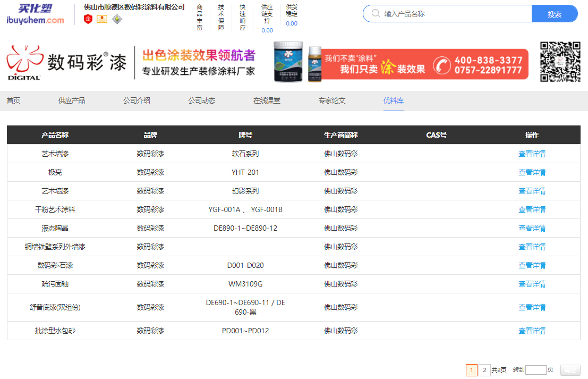
Task: Click the blue paint bucket product image
Action: (x=288, y=62)
